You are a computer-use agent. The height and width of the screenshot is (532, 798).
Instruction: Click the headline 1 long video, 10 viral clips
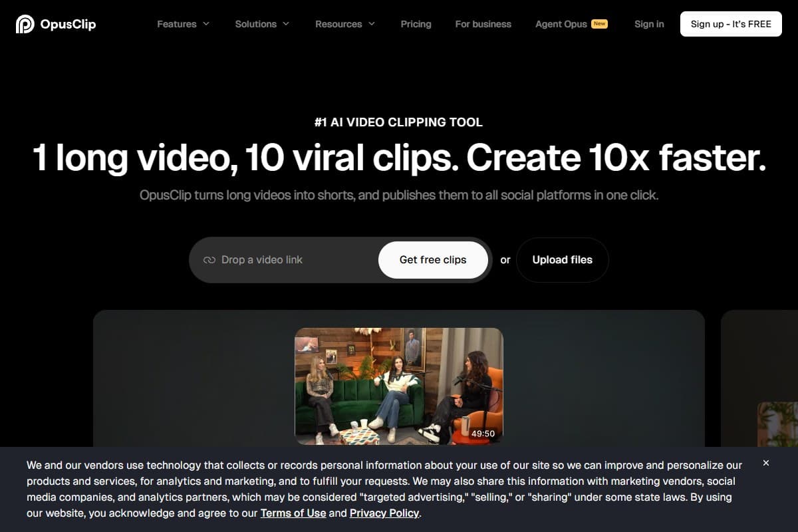tap(399, 158)
